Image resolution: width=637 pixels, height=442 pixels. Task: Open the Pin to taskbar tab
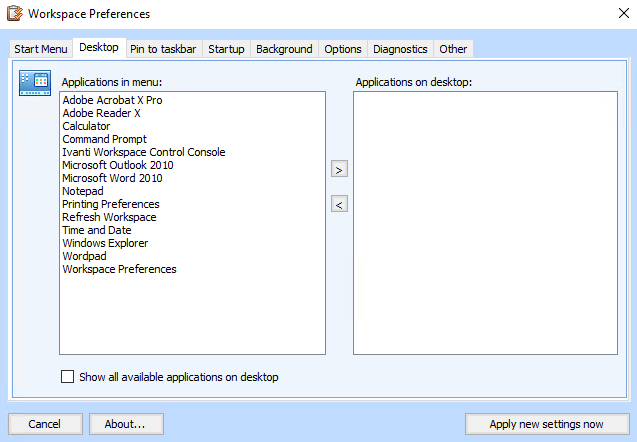pyautogui.click(x=163, y=49)
